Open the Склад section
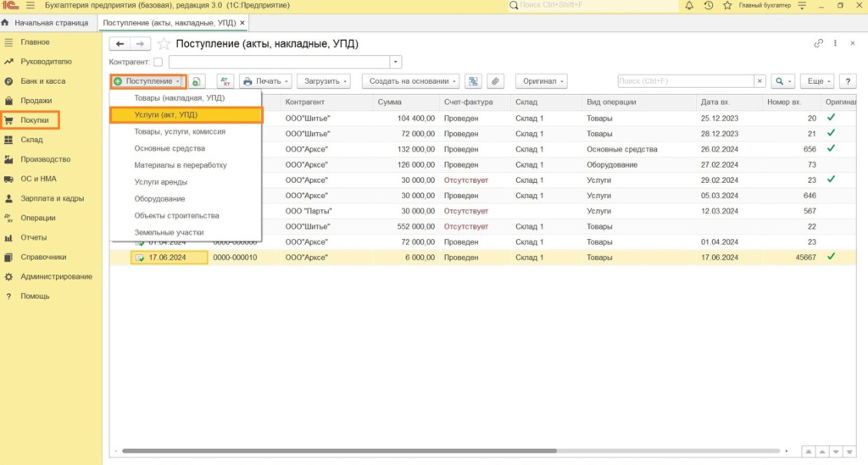This screenshot has height=465, width=868. pos(31,140)
